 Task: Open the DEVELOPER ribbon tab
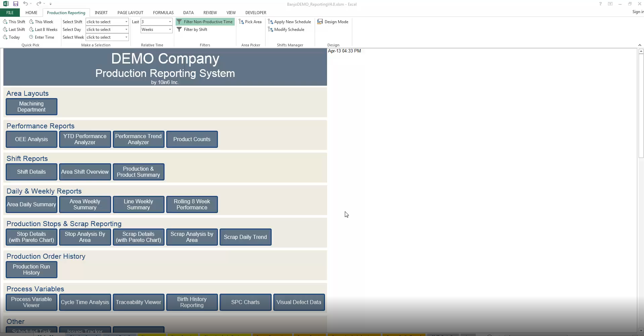[256, 12]
